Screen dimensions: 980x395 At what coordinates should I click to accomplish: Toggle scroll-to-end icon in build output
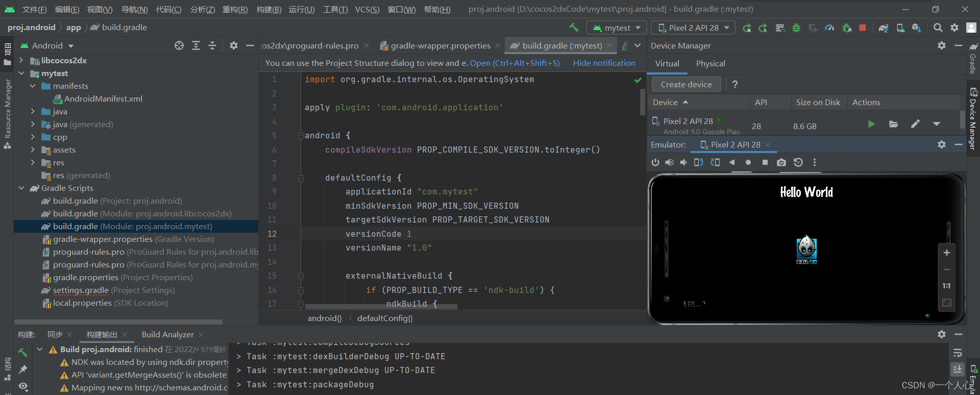point(958,369)
